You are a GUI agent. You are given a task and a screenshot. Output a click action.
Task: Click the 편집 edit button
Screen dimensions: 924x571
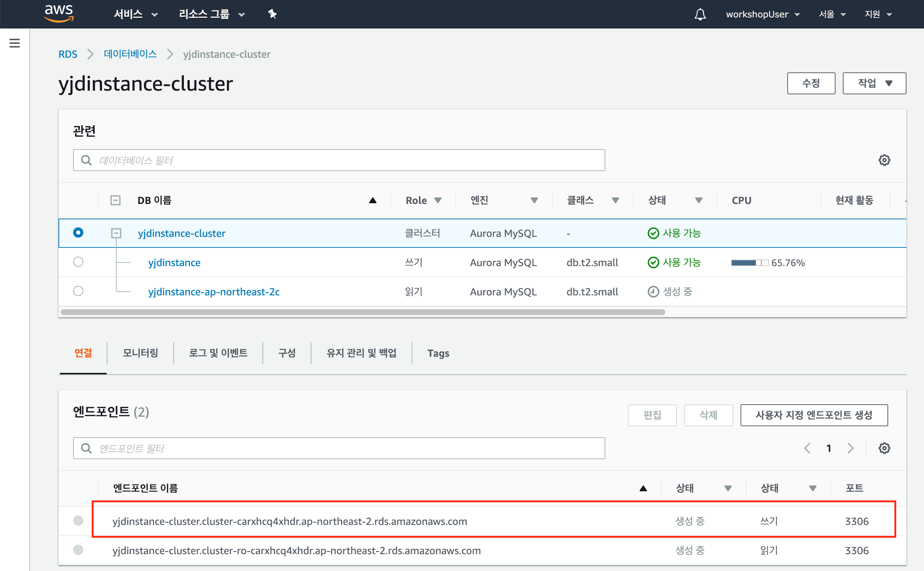pyautogui.click(x=652, y=415)
